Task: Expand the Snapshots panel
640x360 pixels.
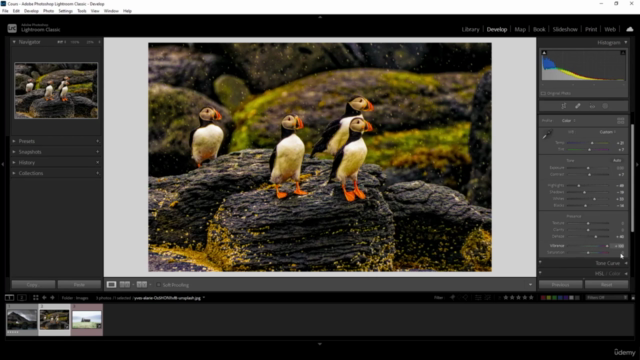Action: coord(14,151)
